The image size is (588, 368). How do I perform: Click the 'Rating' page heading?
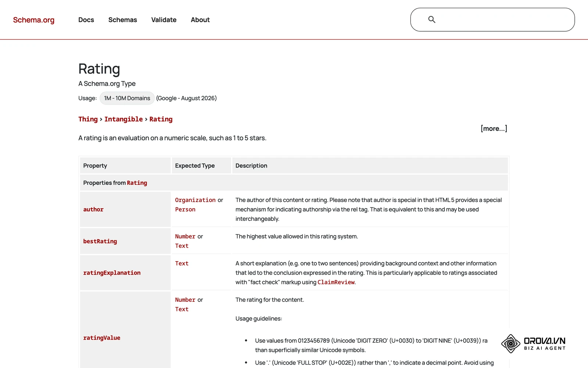pyautogui.click(x=99, y=69)
